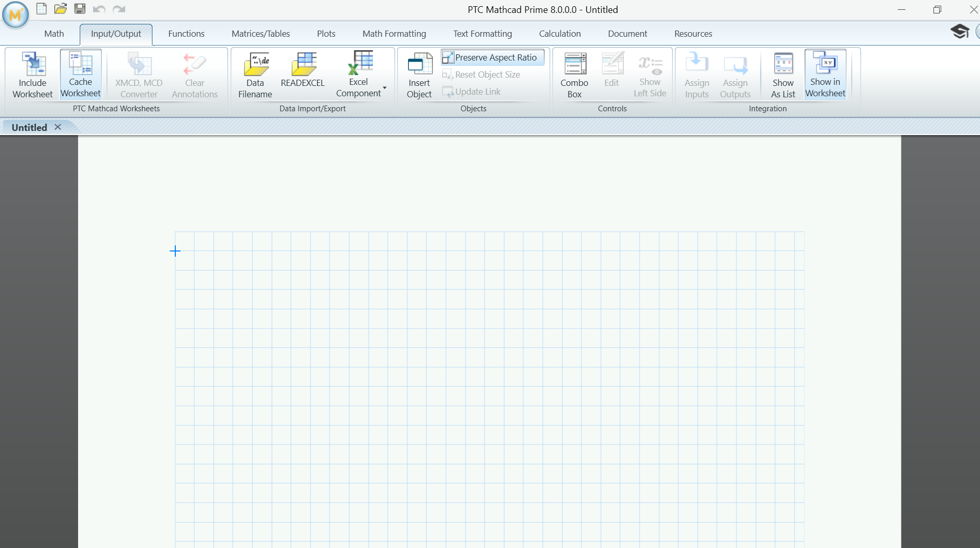Switch to the Plots ribbon tab
Image resolution: width=980 pixels, height=548 pixels.
tap(326, 34)
